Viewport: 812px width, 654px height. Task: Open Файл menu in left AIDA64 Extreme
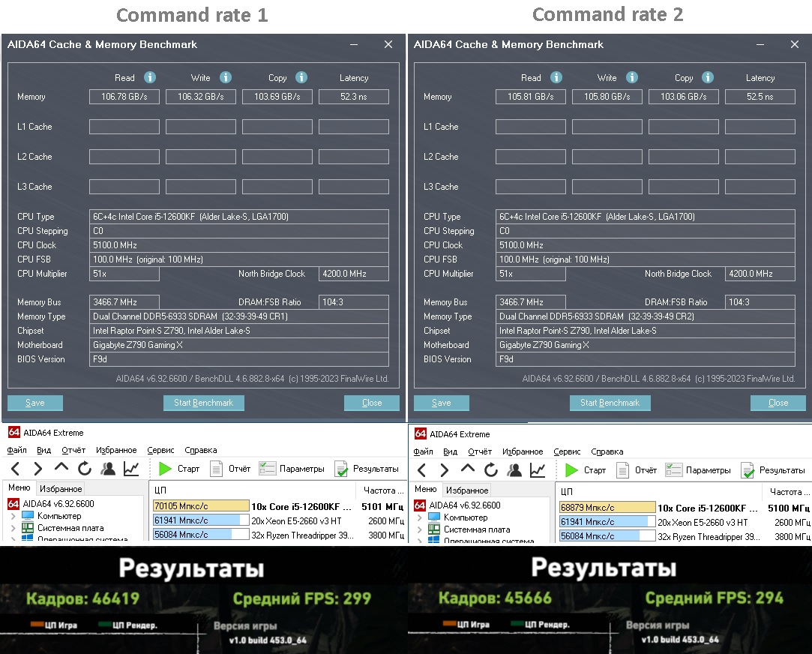click(16, 450)
